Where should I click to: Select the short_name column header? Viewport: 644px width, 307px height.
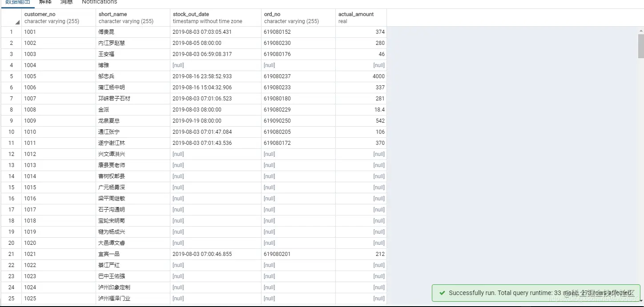133,18
